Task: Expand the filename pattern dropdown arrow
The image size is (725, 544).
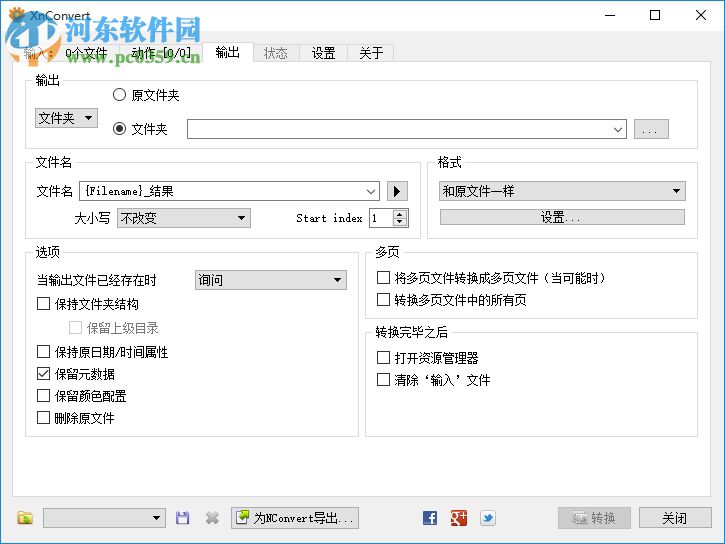Action: coord(371,191)
